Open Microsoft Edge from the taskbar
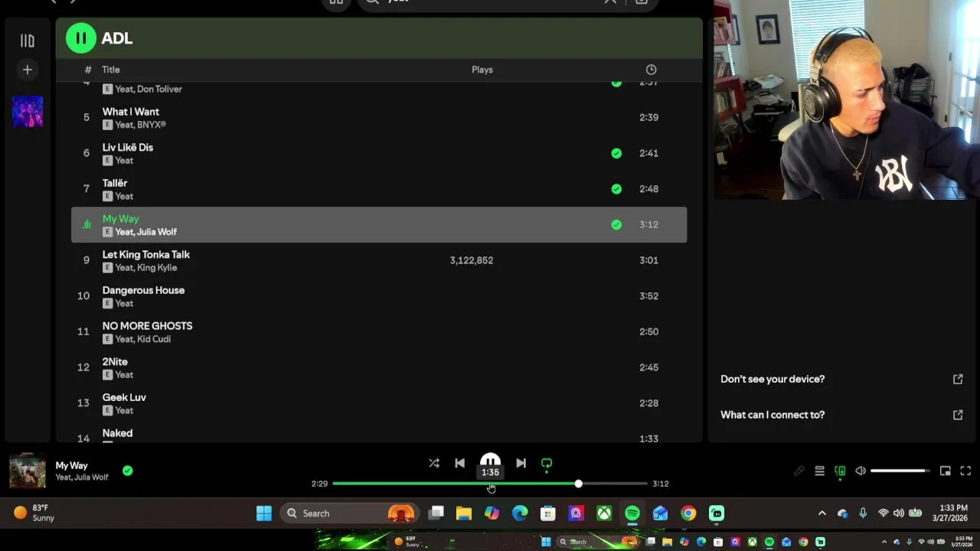Viewport: 980px width, 551px height. (x=520, y=514)
